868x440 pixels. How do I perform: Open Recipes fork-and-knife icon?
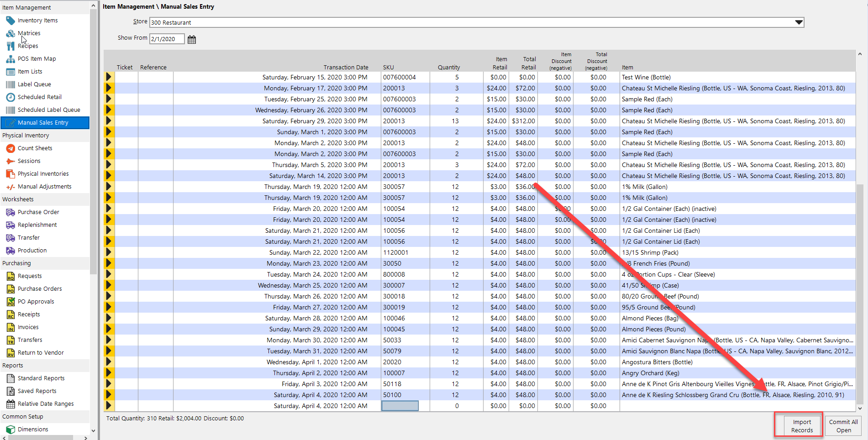click(11, 46)
